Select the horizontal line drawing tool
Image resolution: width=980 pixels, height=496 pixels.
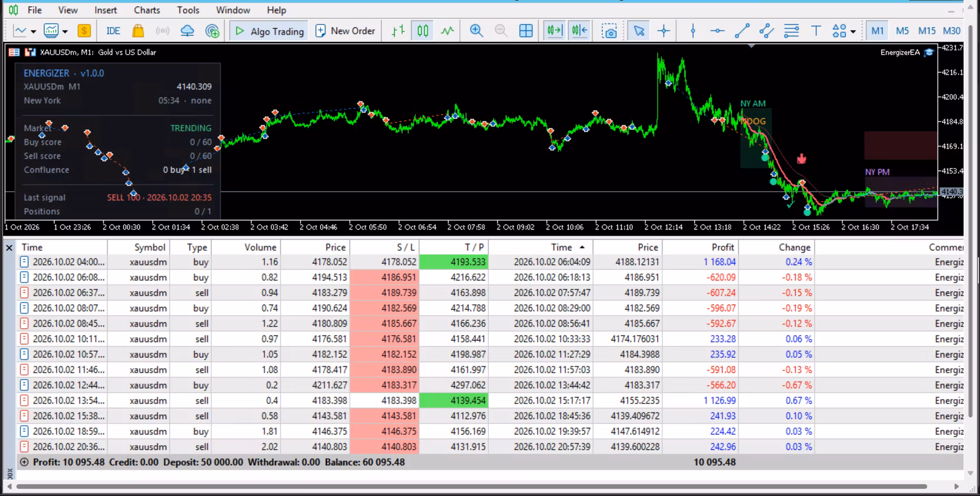pyautogui.click(x=717, y=31)
